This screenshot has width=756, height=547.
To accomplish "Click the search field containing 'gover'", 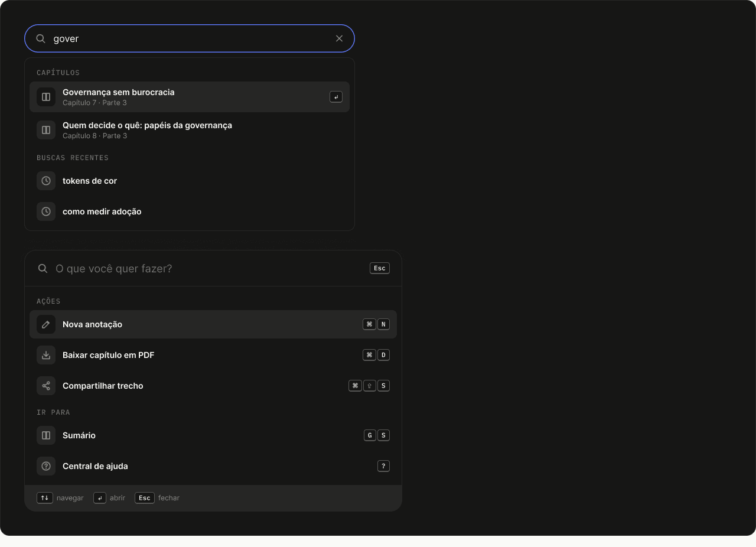I will pyautogui.click(x=190, y=38).
